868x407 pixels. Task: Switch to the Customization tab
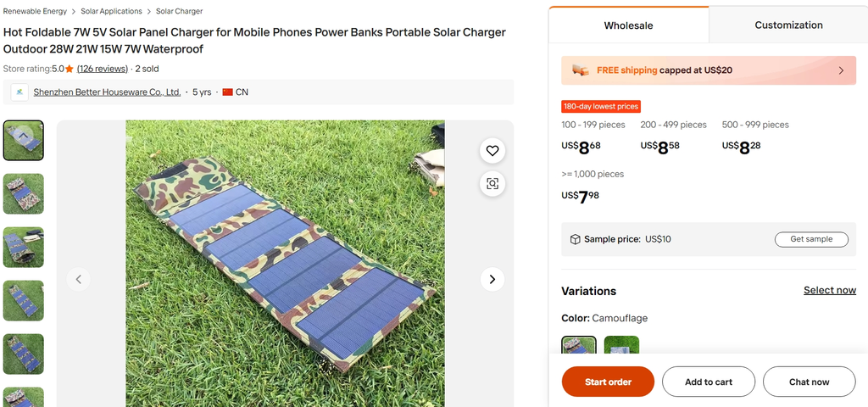click(x=788, y=25)
